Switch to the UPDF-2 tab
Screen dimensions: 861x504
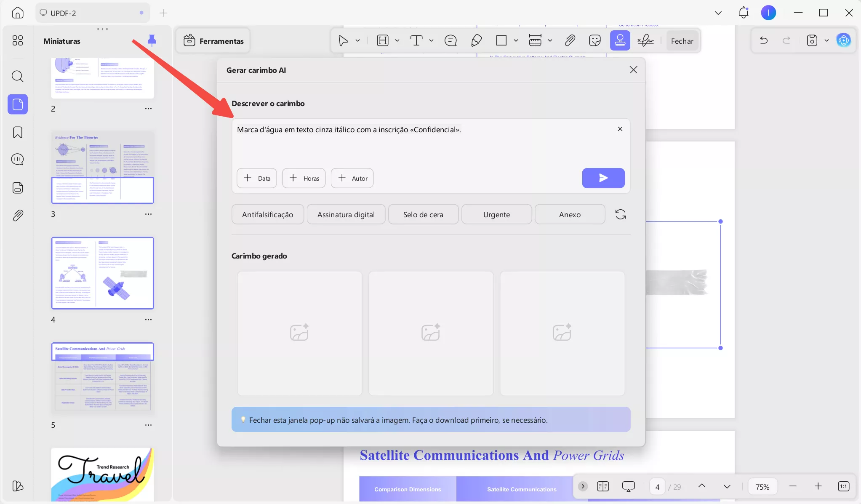tap(63, 13)
